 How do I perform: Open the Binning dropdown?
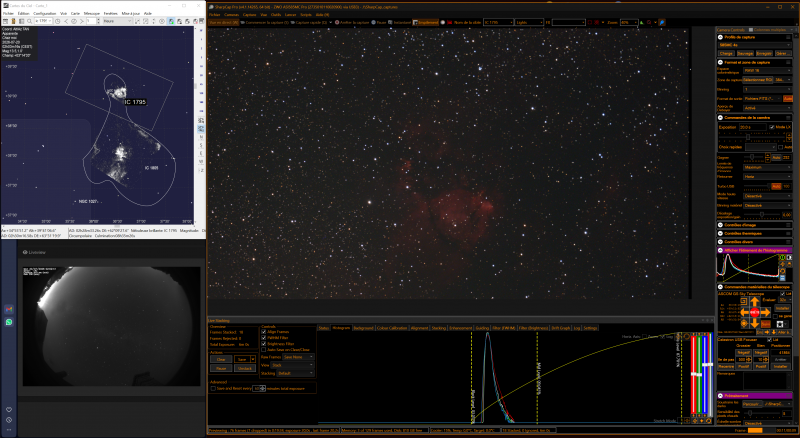pyautogui.click(x=767, y=89)
